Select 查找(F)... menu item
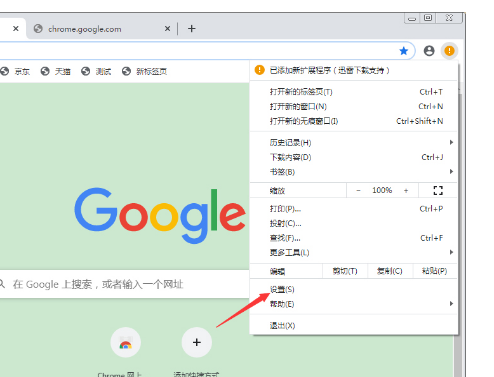Viewport: 494px width, 377px height. point(354,238)
